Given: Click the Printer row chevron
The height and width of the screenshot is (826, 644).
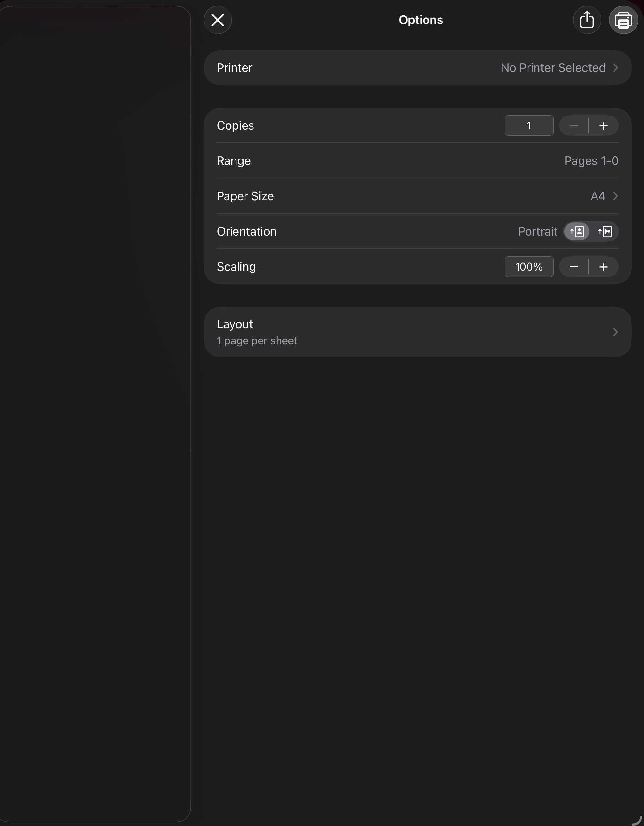Looking at the screenshot, I should [x=615, y=68].
